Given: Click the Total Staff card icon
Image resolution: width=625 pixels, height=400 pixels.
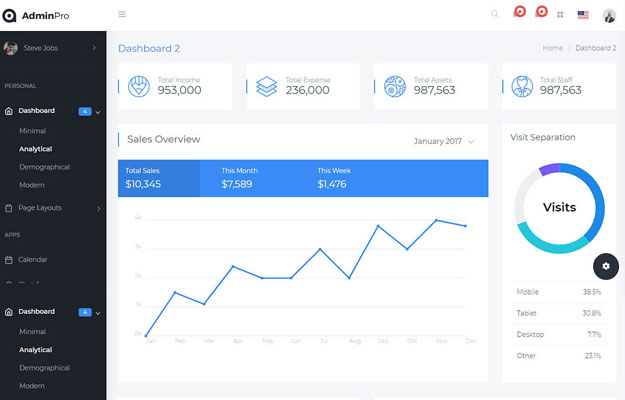Looking at the screenshot, I should point(521,86).
